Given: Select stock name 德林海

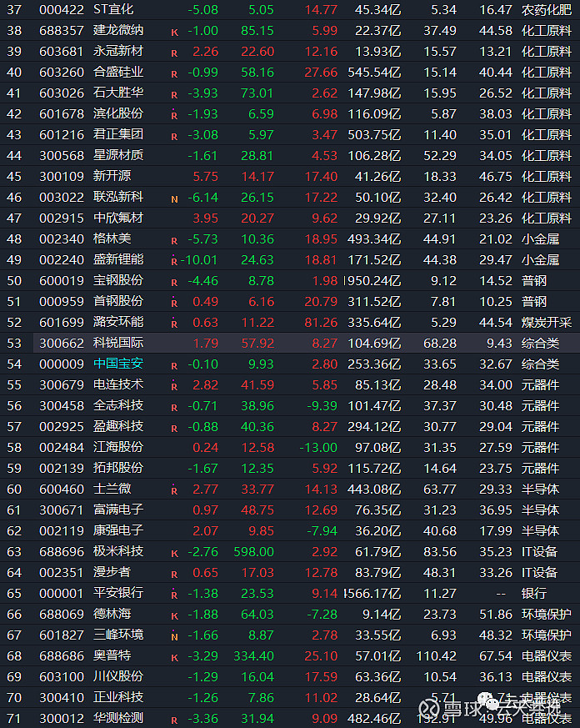Looking at the screenshot, I should pyautogui.click(x=112, y=614).
